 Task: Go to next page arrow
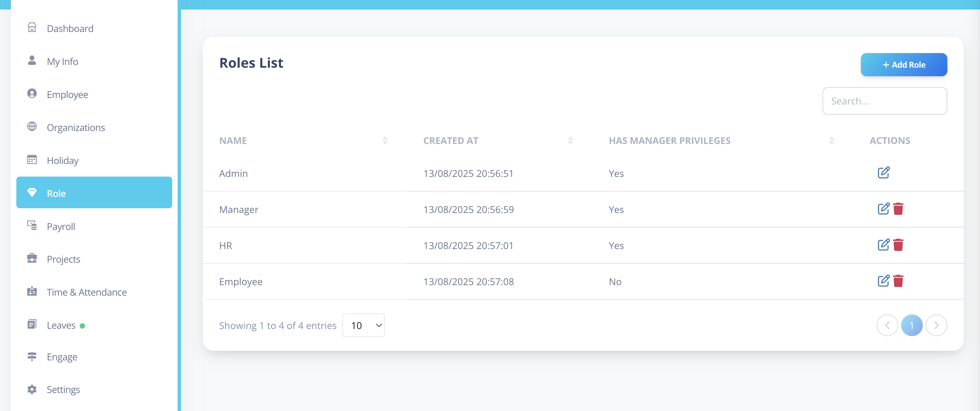point(936,325)
